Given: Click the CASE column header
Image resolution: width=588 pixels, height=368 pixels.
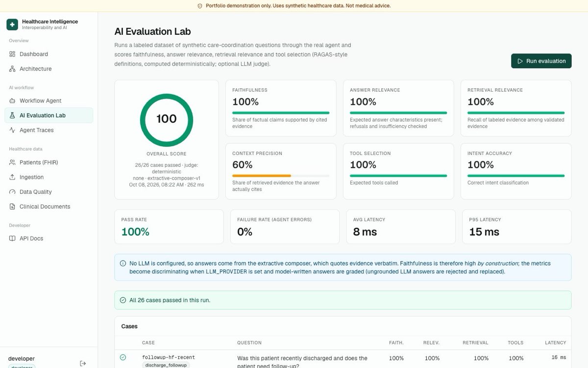Looking at the screenshot, I should tap(148, 342).
